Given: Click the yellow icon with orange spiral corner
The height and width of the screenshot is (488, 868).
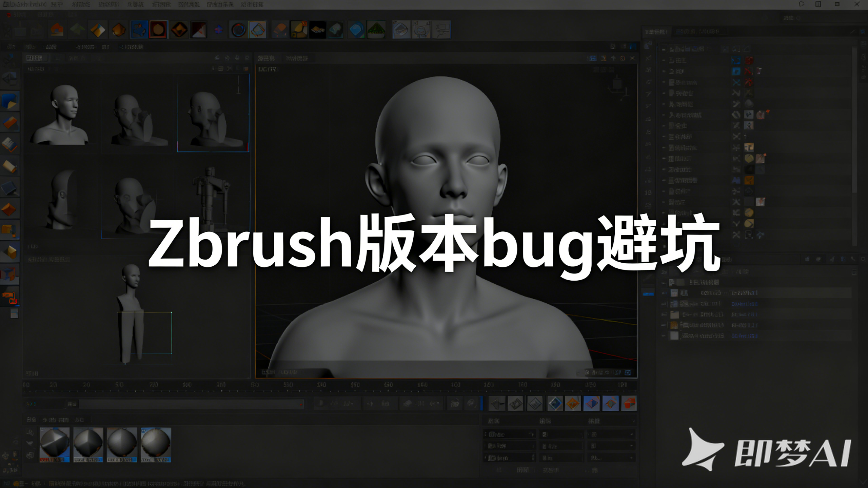Looking at the screenshot, I should tap(299, 30).
